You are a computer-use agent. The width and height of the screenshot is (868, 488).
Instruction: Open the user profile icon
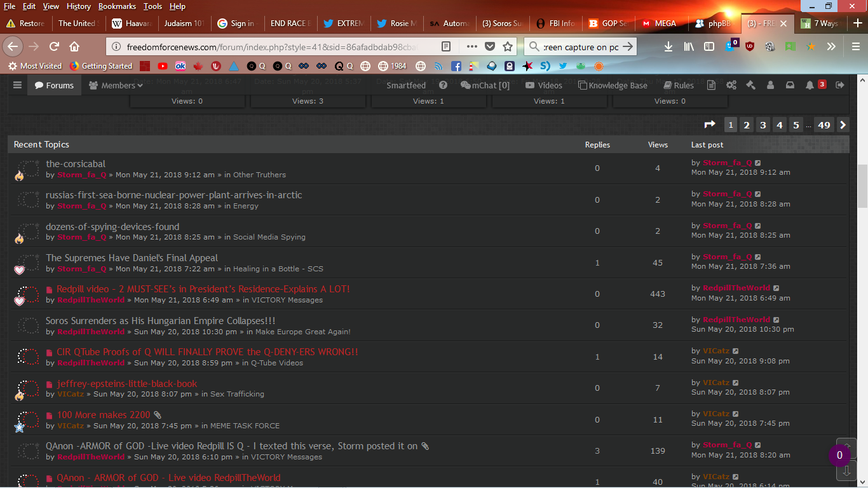(x=770, y=85)
